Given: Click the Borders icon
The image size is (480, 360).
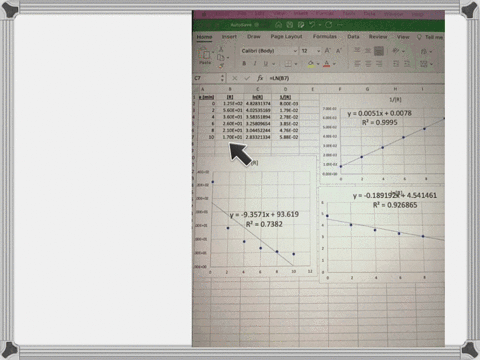Looking at the screenshot, I should coord(288,64).
